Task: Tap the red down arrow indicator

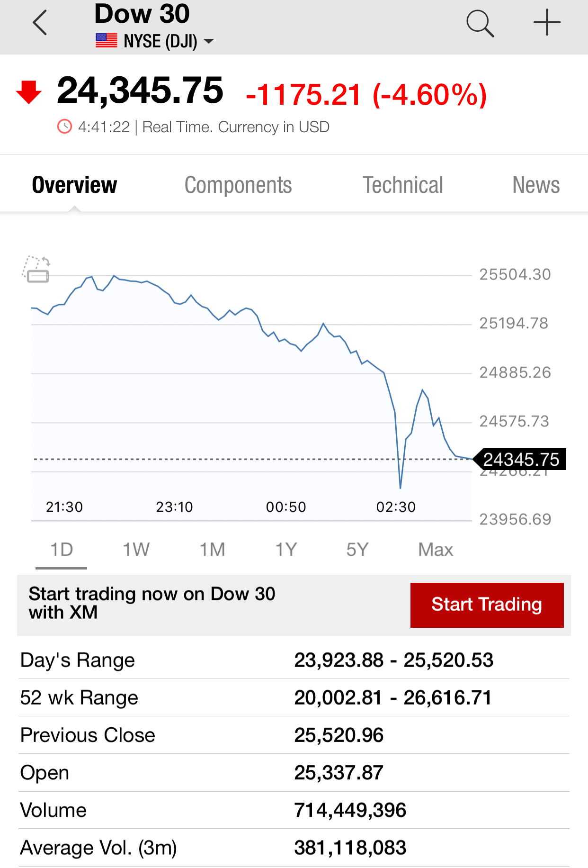Action: pos(29,92)
